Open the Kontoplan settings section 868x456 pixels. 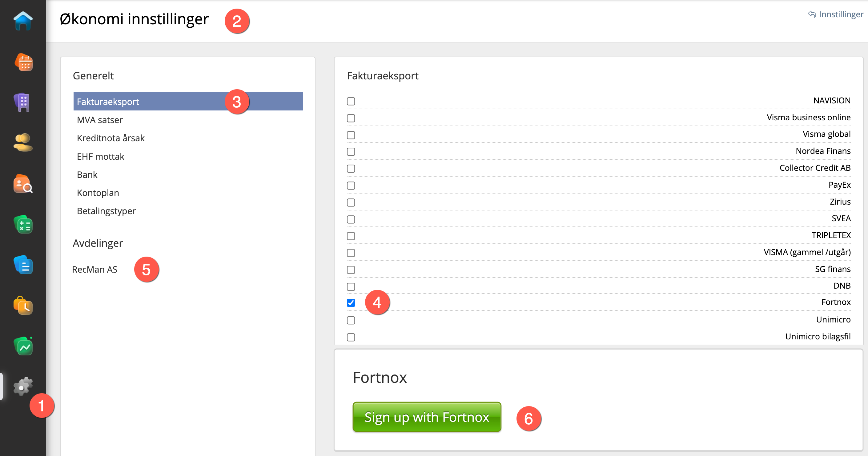point(98,193)
